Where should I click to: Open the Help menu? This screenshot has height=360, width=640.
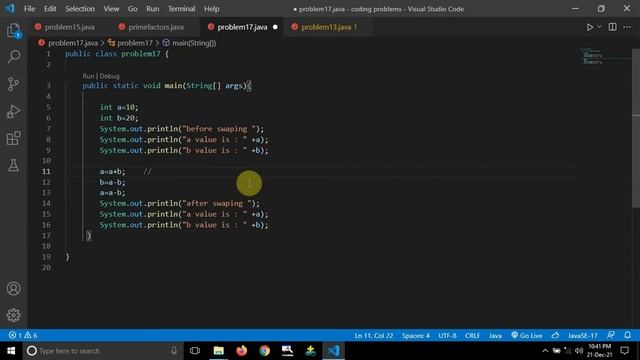pos(211,9)
